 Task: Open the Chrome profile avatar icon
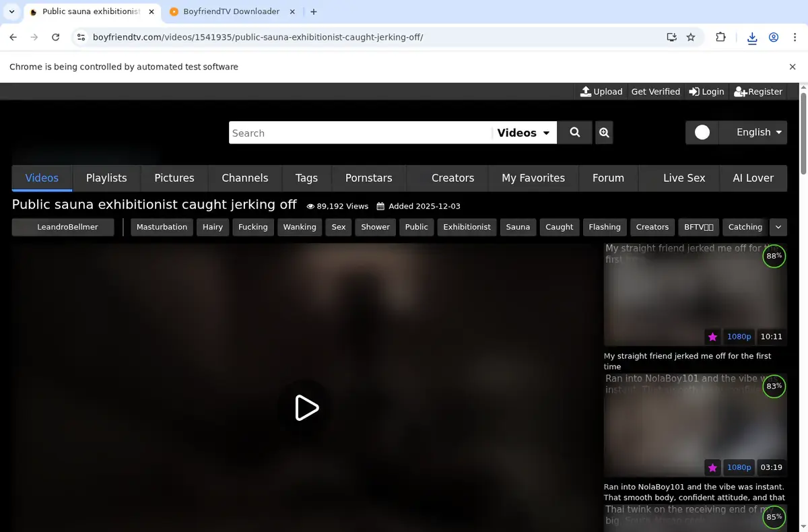pos(774,38)
